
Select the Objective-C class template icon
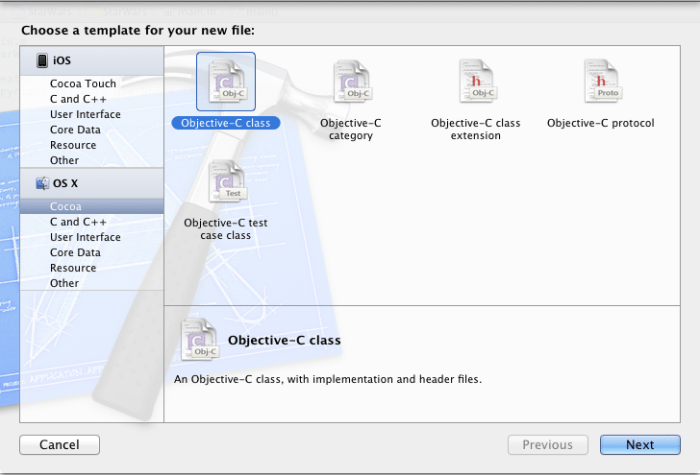[225, 81]
